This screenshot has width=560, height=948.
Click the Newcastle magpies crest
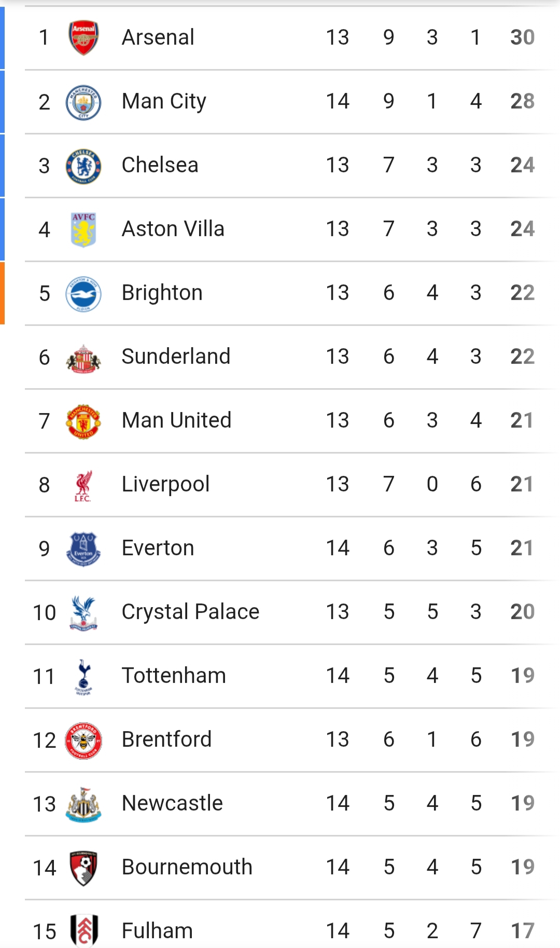(x=83, y=804)
